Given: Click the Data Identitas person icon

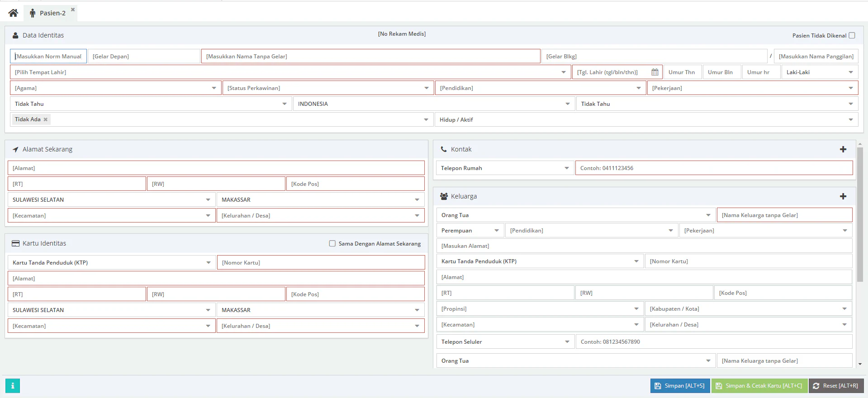Looking at the screenshot, I should tap(15, 35).
